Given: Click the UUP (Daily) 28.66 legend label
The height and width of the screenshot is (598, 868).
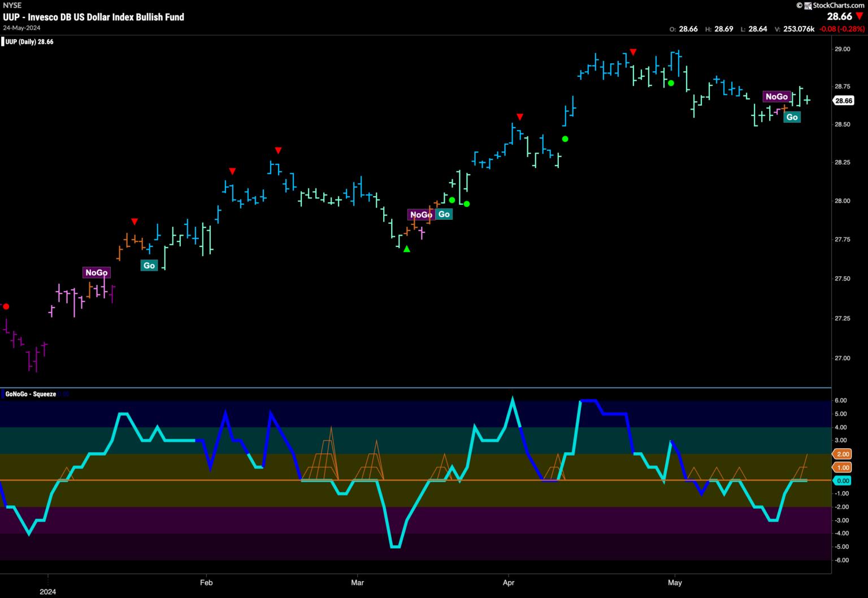Looking at the screenshot, I should 29,42.
